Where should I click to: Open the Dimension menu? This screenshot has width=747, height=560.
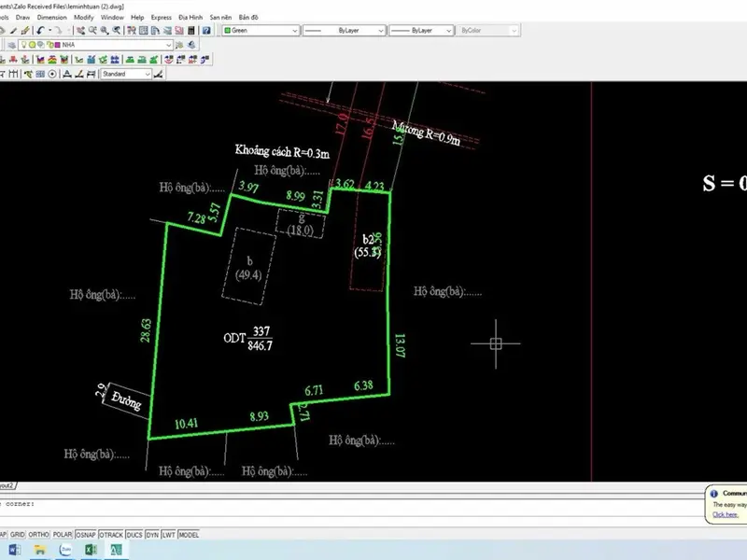click(52, 17)
